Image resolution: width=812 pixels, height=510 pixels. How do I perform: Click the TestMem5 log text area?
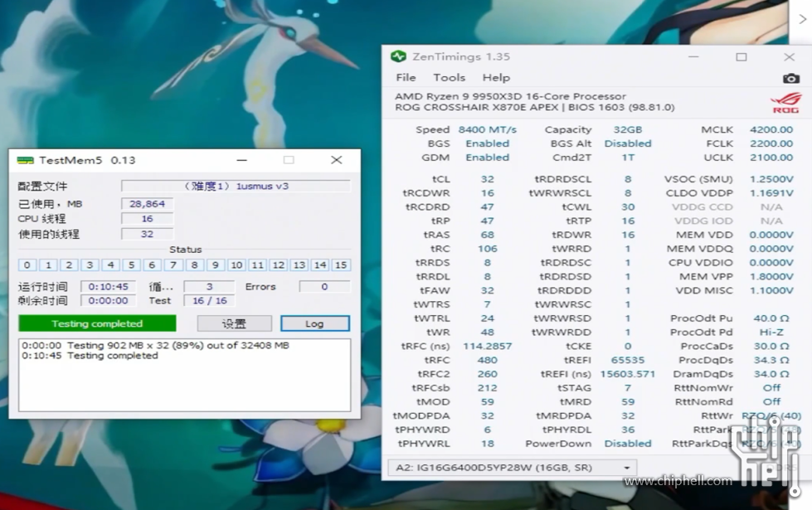[184, 376]
